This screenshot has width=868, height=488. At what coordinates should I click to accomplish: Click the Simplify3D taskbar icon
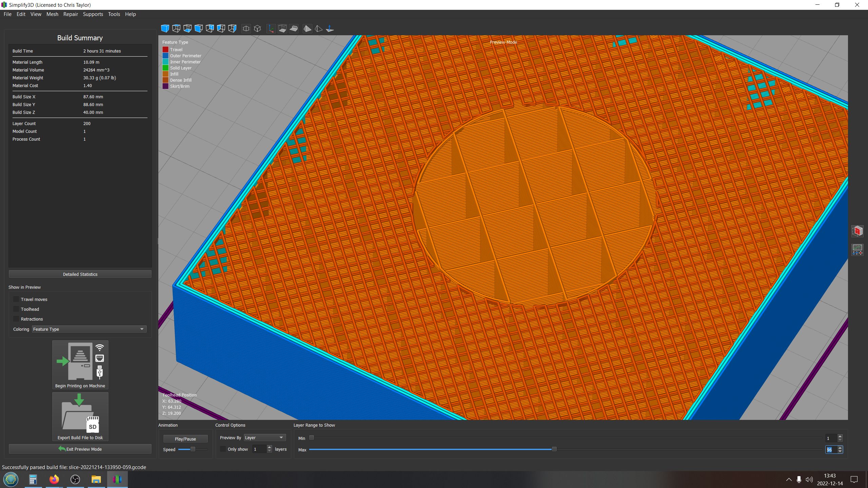coord(117,479)
